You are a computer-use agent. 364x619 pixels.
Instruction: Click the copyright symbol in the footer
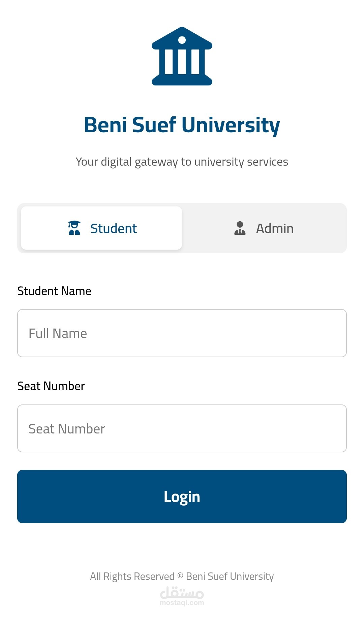pos(180,576)
